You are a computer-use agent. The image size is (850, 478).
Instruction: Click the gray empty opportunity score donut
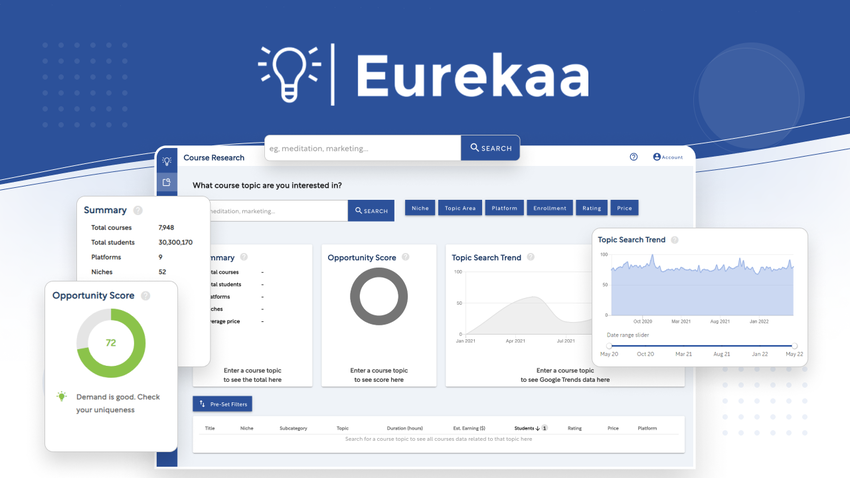coord(379,296)
